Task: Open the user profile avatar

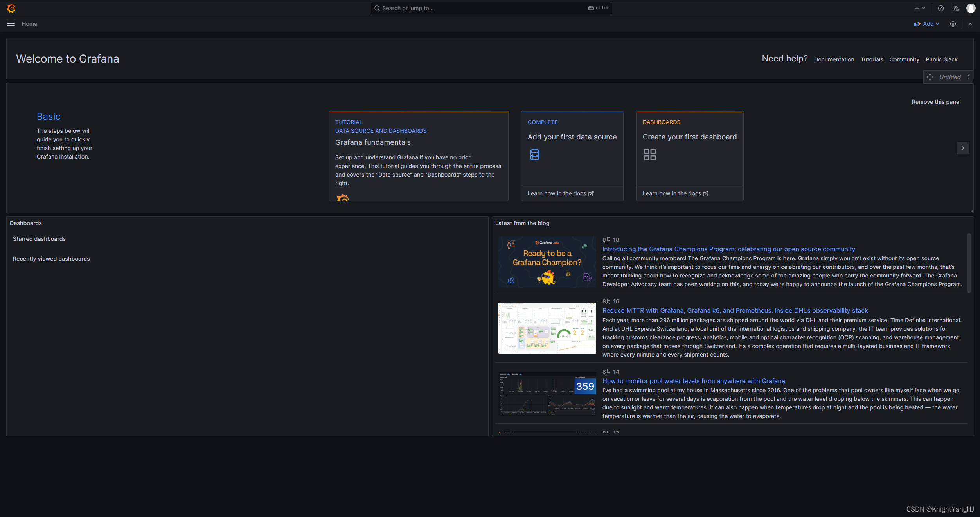Action: pyautogui.click(x=971, y=8)
